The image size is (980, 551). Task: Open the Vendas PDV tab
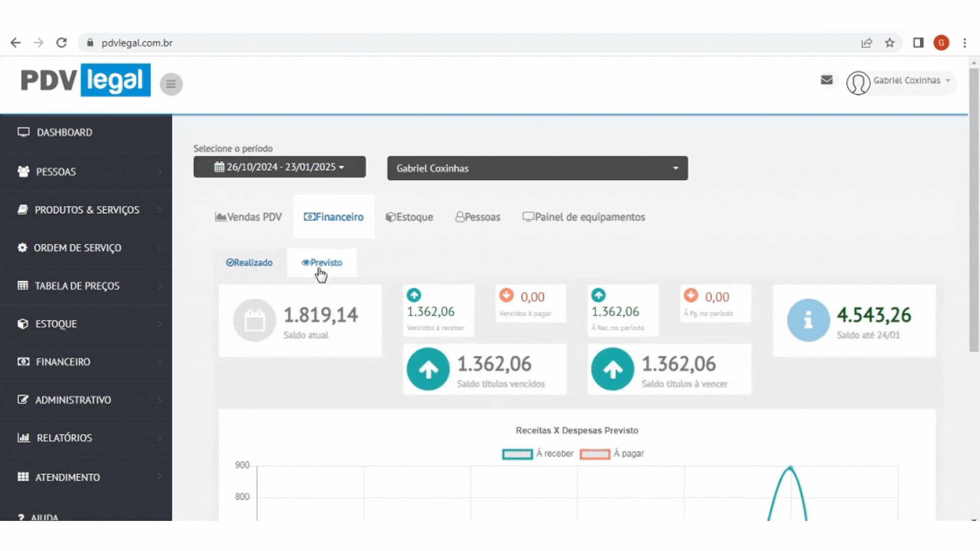click(x=249, y=217)
